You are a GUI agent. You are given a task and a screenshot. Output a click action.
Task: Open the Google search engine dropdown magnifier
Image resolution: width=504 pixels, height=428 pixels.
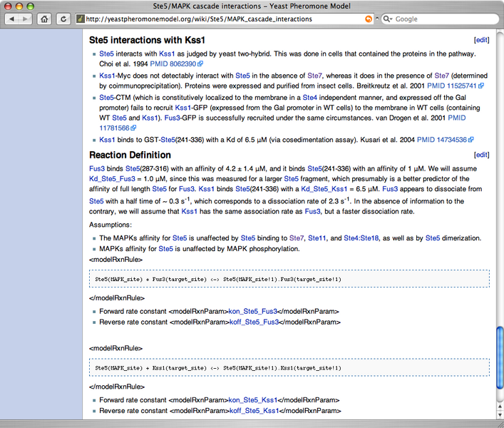tap(388, 19)
